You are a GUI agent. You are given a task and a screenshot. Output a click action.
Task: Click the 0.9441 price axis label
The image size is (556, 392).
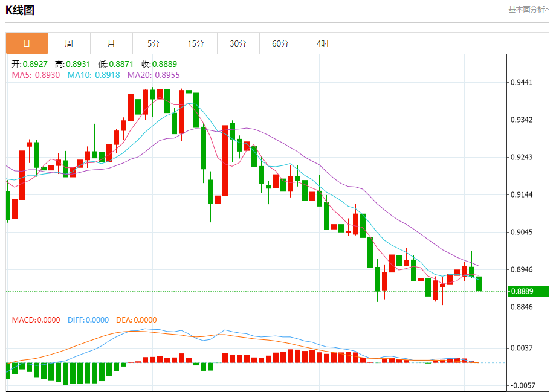pos(521,83)
